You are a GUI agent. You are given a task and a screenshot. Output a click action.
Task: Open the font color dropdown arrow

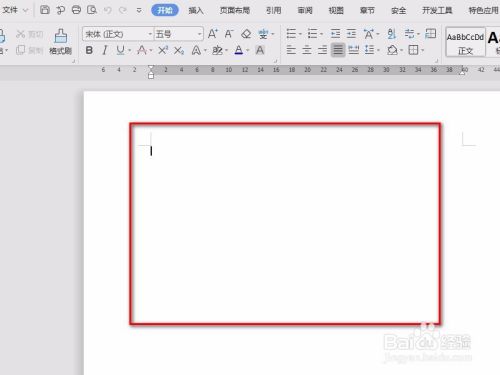tap(248, 51)
